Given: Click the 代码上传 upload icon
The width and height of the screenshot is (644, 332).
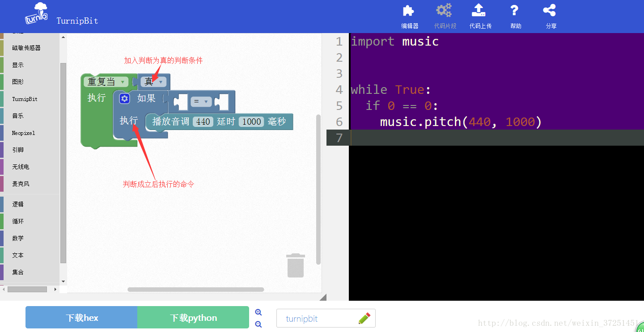Looking at the screenshot, I should click(x=479, y=10).
